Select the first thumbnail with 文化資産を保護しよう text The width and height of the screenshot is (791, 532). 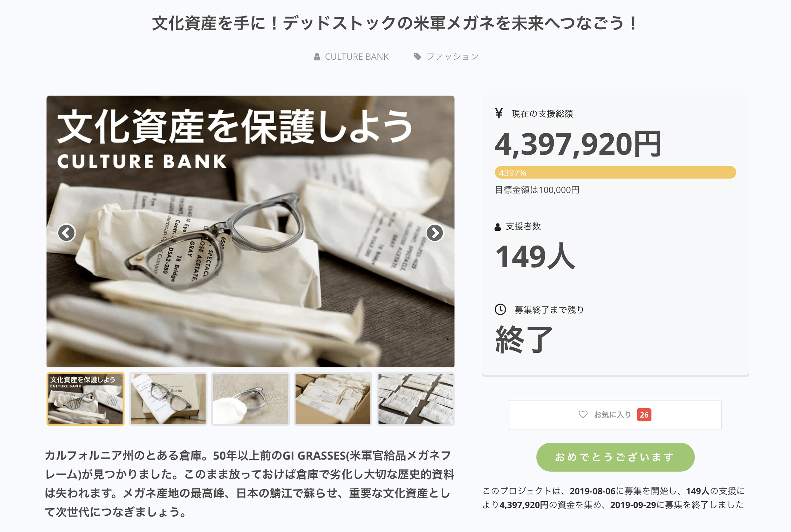coord(85,399)
